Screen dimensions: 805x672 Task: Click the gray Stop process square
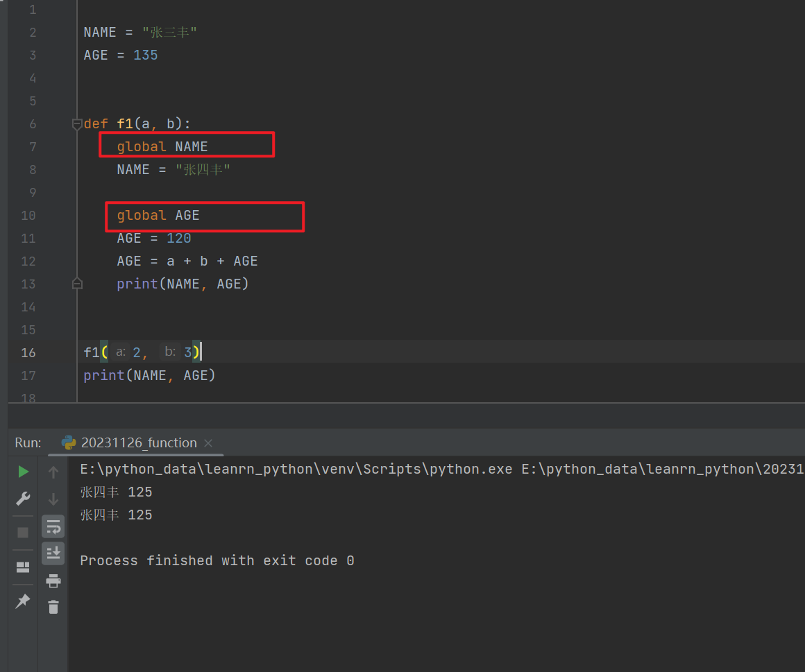pyautogui.click(x=23, y=532)
